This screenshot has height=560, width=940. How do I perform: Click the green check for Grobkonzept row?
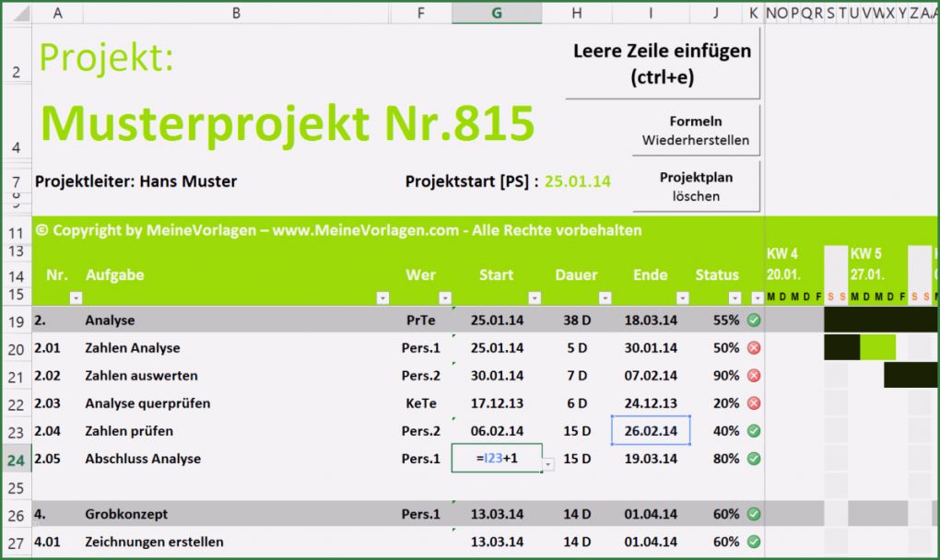(753, 514)
